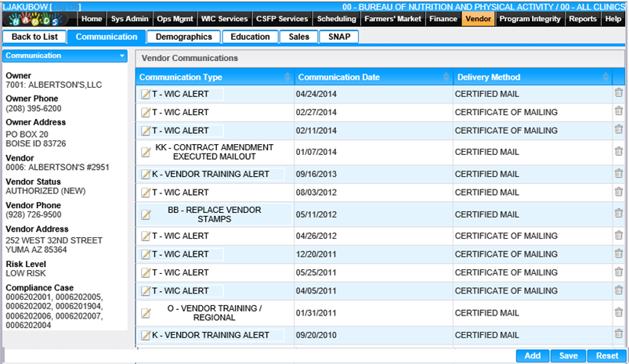Screen dimensions: 629x364
Task: Delete the 04/26/2012 communication row
Action: [x=619, y=235]
